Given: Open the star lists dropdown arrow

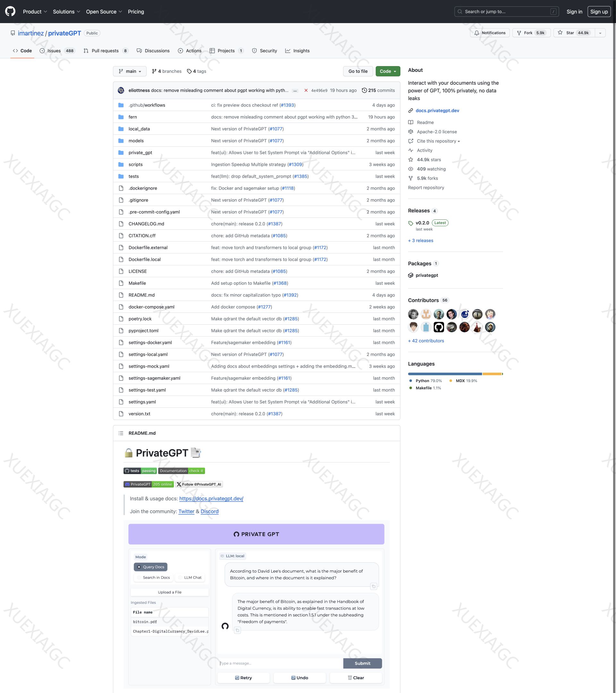Looking at the screenshot, I should (600, 33).
